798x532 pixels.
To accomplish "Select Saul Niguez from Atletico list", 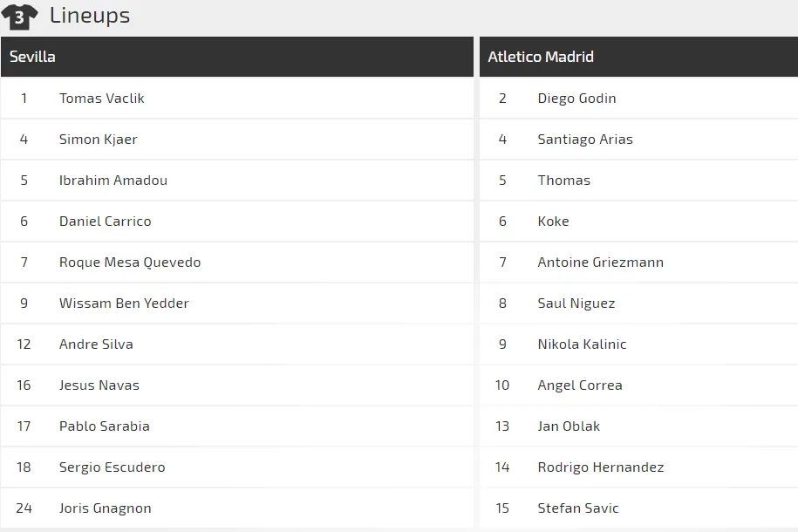I will [576, 304].
